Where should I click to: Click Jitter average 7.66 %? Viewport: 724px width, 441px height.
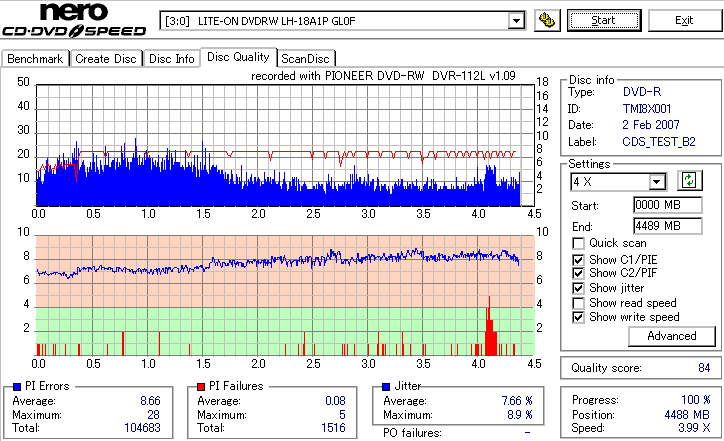click(517, 401)
